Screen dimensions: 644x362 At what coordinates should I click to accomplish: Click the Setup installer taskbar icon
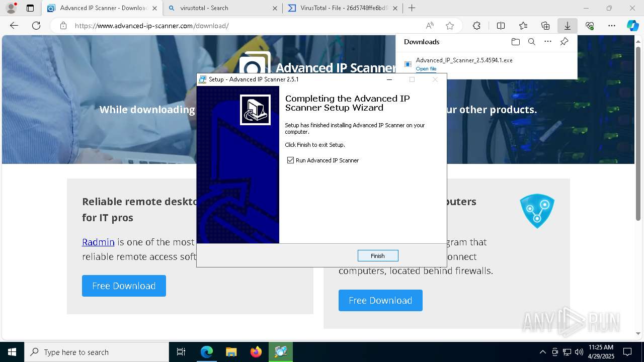[281, 352]
